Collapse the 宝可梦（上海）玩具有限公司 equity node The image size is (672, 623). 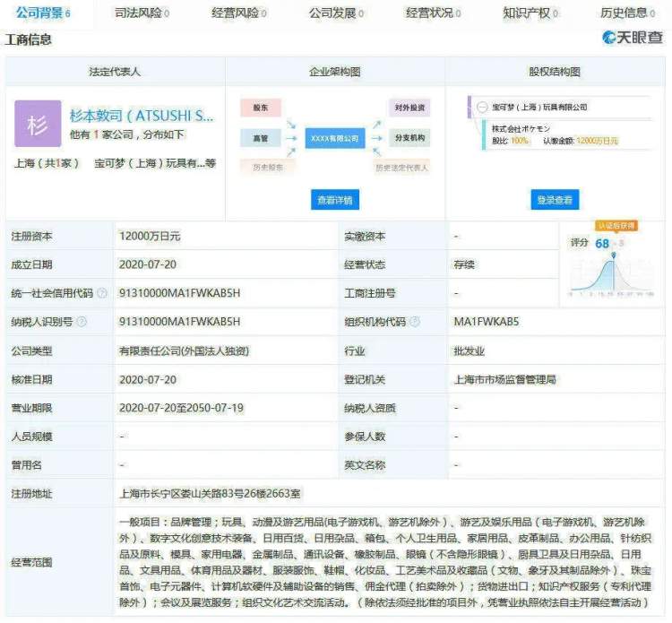coord(483,108)
